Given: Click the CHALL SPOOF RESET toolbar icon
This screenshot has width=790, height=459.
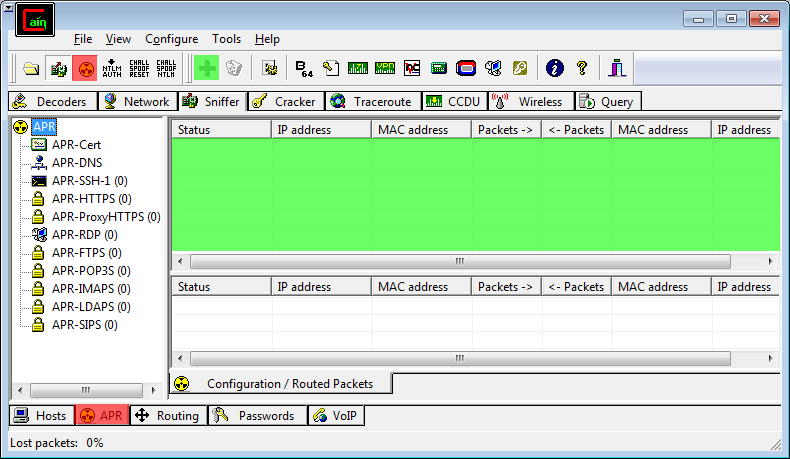Looking at the screenshot, I should (139, 68).
